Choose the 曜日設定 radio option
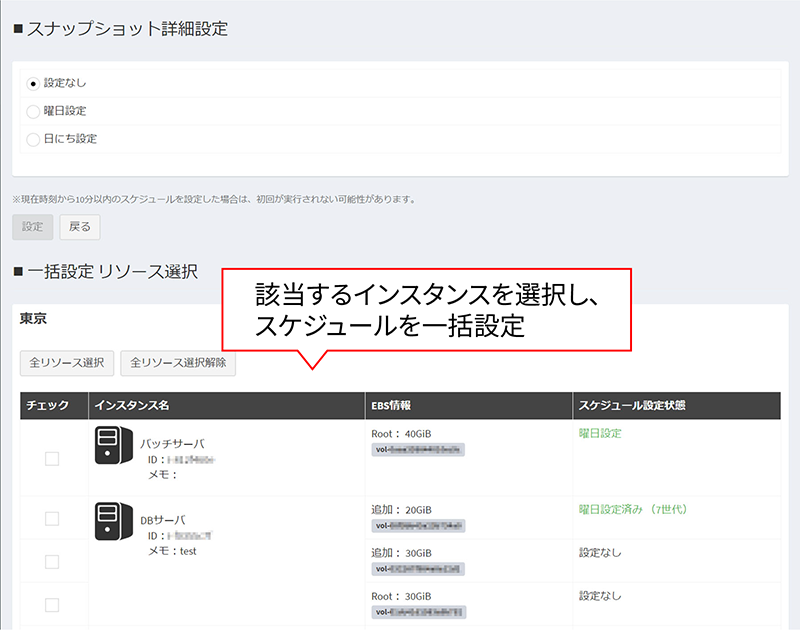The image size is (800, 630). 33,111
